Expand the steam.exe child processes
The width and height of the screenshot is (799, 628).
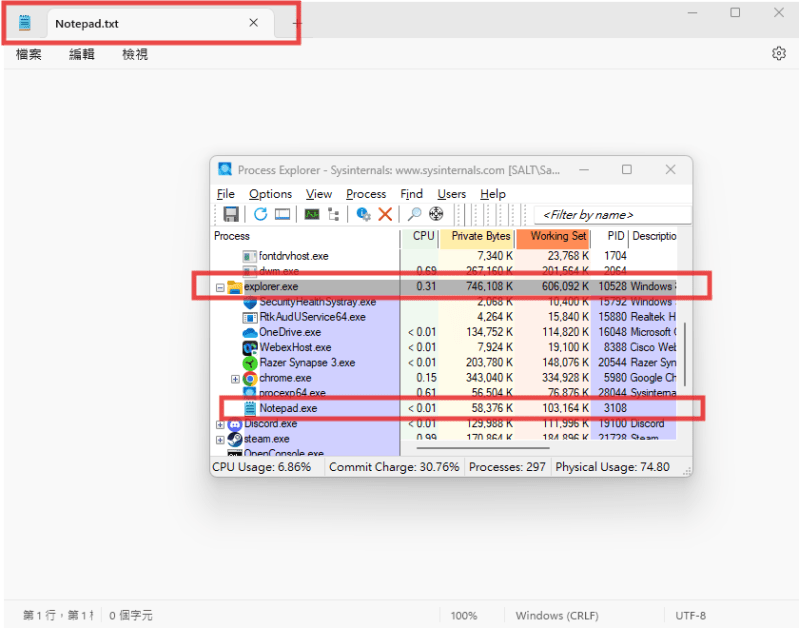[220, 440]
